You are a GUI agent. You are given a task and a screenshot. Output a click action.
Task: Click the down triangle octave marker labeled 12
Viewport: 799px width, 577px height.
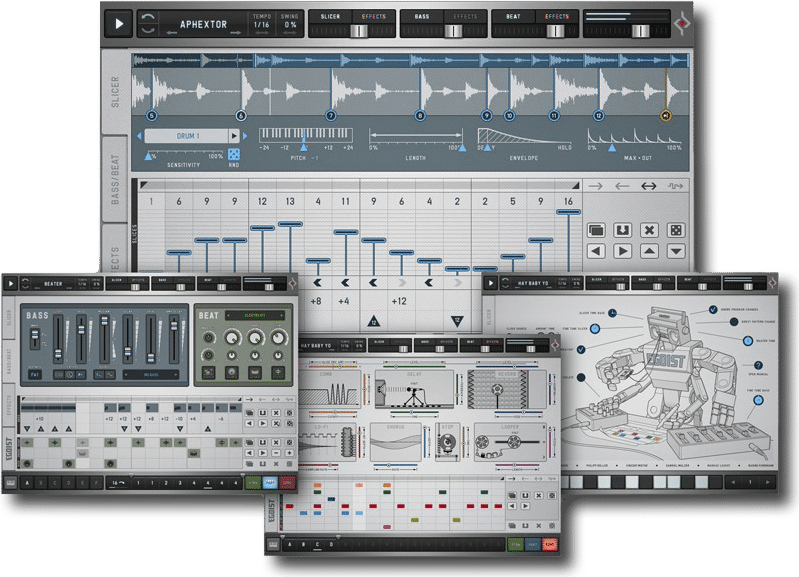457,321
